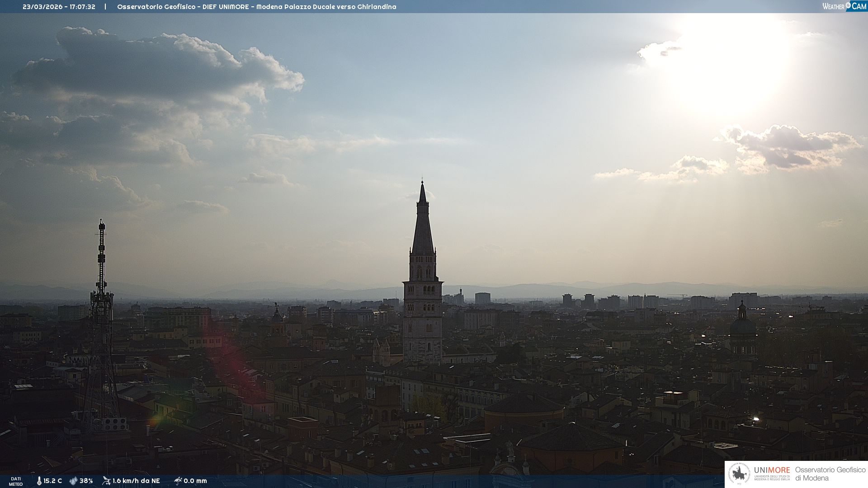Image resolution: width=868 pixels, height=488 pixels.
Task: Click the 0.0 mm rainfall value
Action: (x=195, y=481)
